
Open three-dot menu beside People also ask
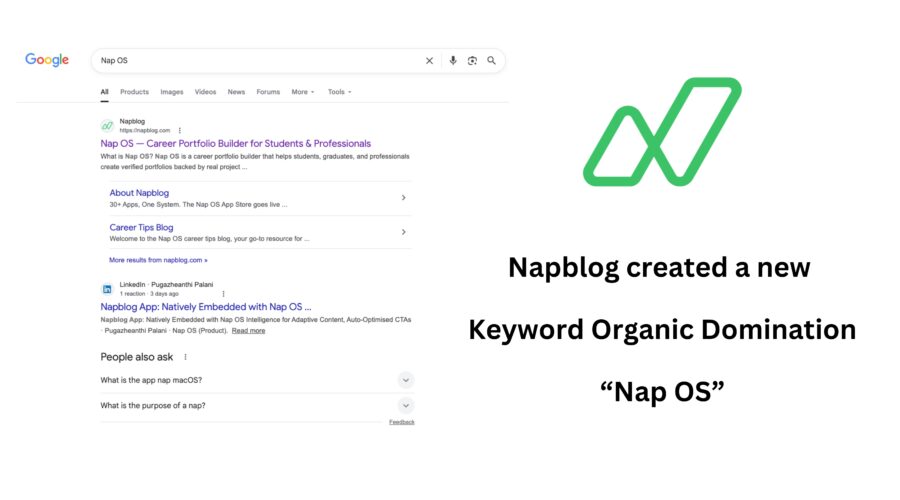click(185, 357)
